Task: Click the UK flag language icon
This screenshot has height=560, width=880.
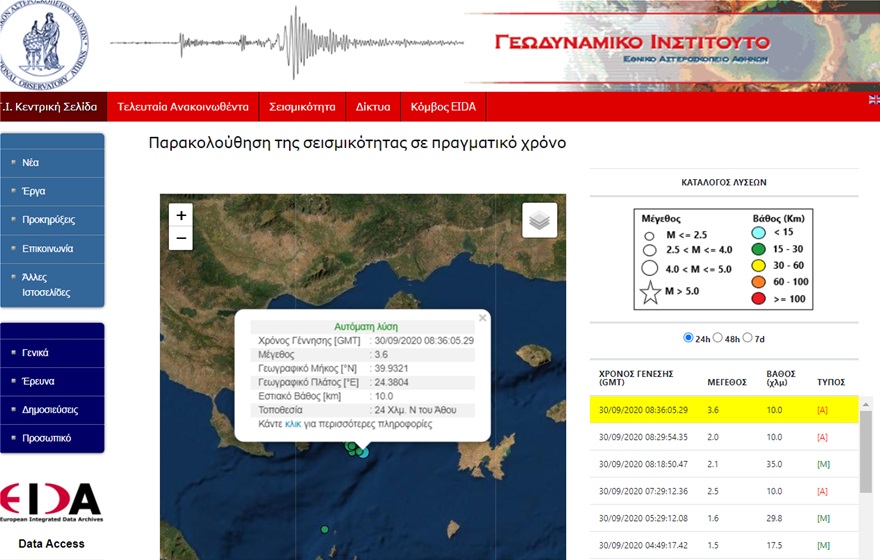Action: pyautogui.click(x=874, y=100)
